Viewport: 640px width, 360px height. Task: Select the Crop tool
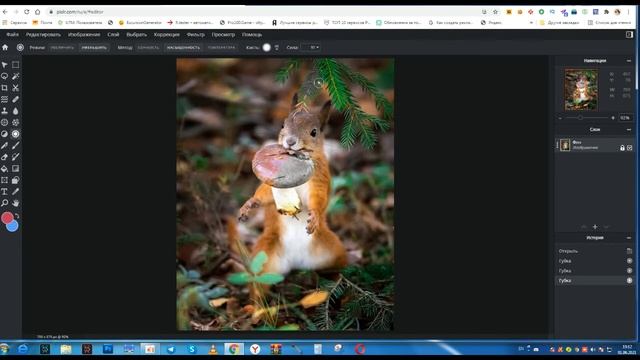point(4,88)
